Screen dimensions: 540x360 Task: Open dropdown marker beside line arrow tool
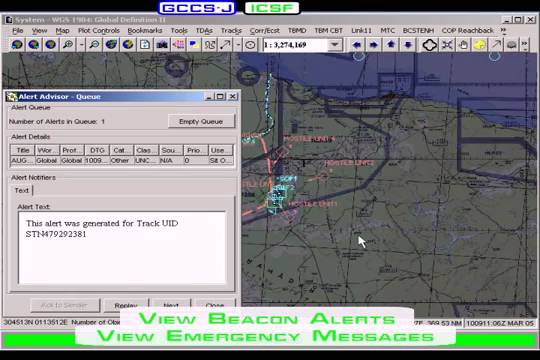[238, 45]
